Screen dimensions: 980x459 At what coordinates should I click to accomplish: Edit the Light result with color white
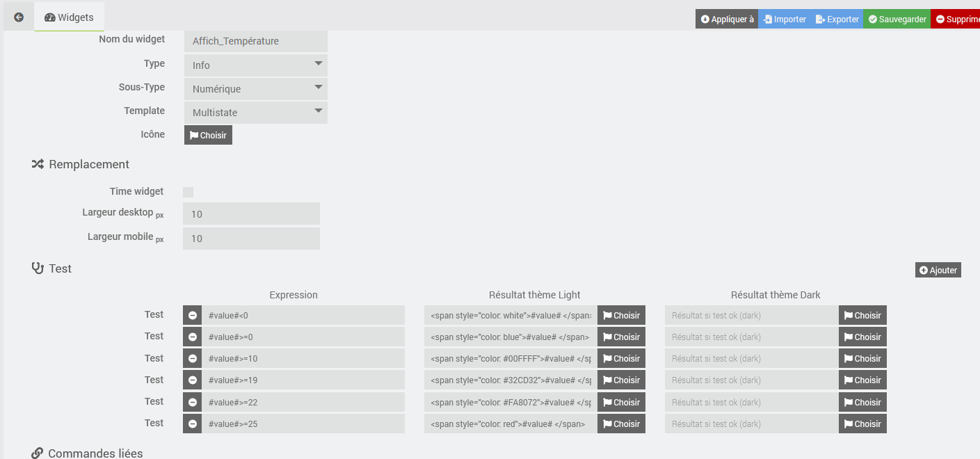(x=511, y=315)
